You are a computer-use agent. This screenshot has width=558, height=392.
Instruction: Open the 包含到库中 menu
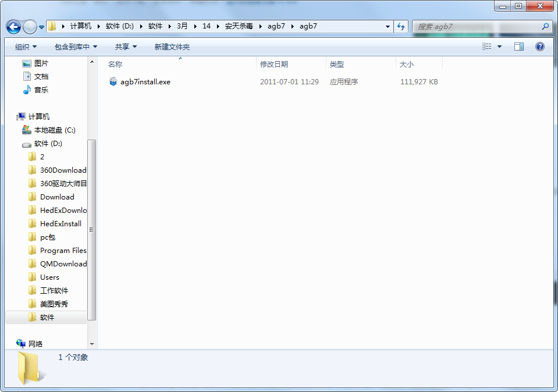tap(76, 47)
